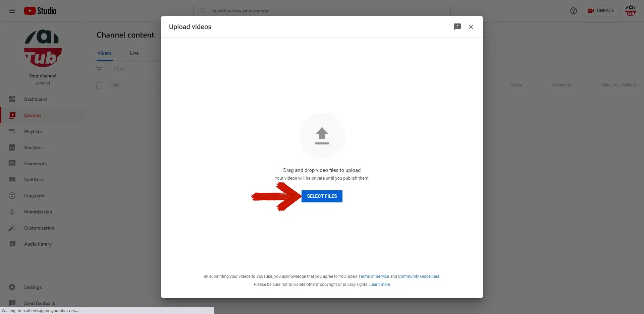Open the Comments section
Image resolution: width=644 pixels, height=314 pixels.
[x=35, y=164]
